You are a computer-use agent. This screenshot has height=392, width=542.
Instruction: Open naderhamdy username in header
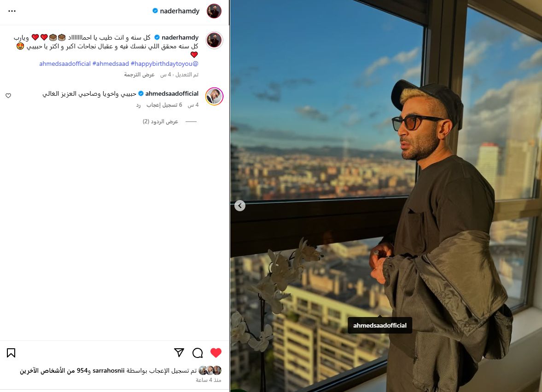coord(180,11)
